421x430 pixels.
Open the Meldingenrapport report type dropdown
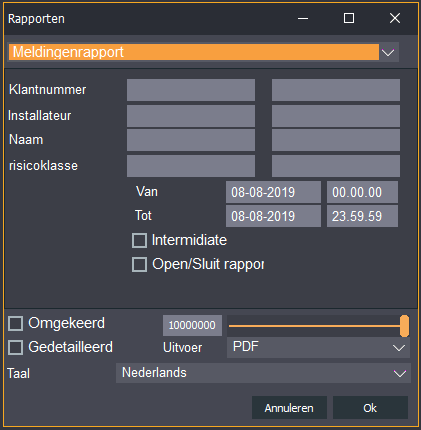[203, 52]
